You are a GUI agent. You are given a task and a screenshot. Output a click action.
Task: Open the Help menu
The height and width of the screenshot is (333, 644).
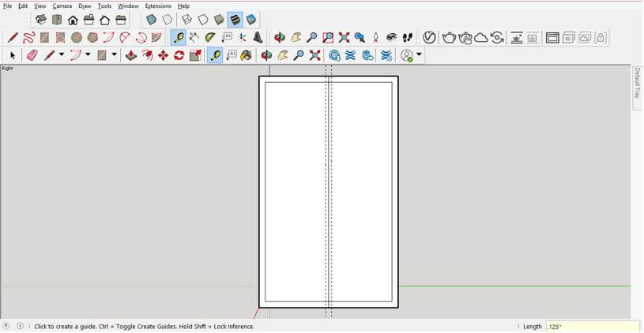tap(183, 6)
